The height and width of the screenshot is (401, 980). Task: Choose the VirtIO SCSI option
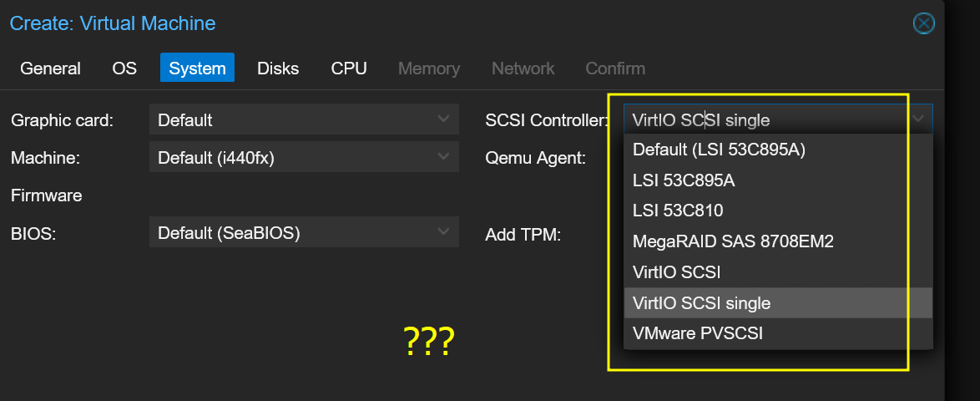676,272
